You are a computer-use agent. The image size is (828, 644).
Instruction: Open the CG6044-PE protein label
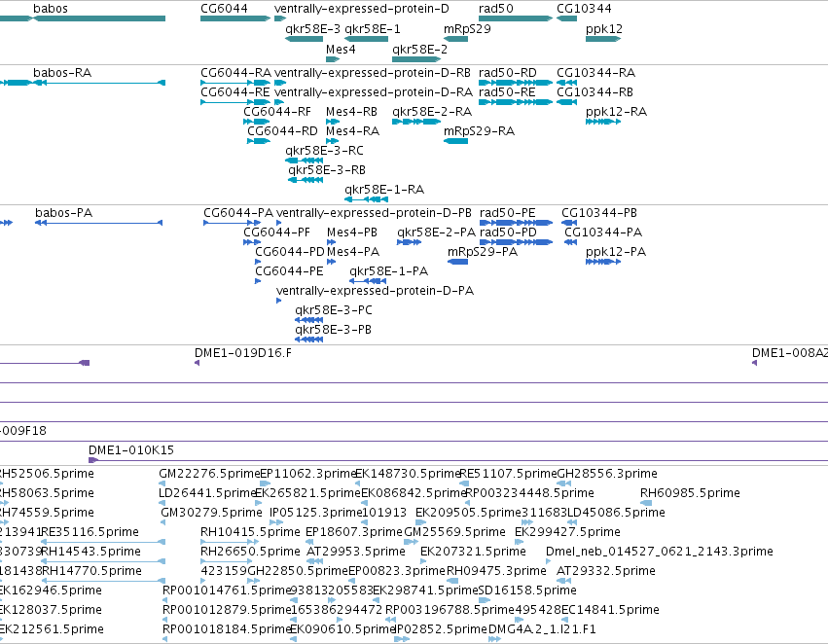point(289,271)
